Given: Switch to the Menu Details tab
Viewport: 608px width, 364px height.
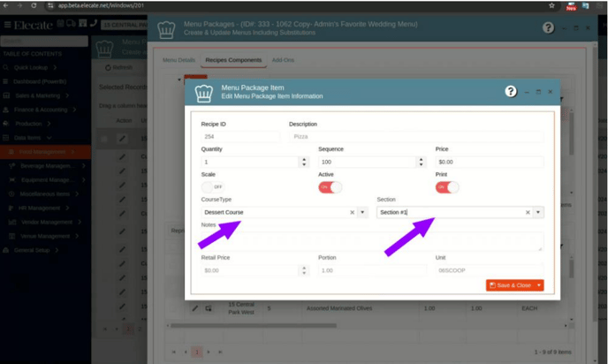Looking at the screenshot, I should (x=179, y=61).
